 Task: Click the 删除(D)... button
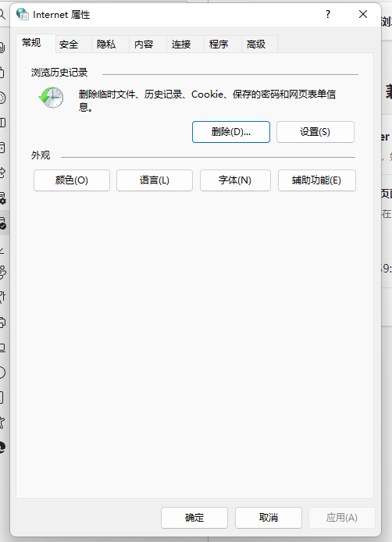tap(231, 132)
